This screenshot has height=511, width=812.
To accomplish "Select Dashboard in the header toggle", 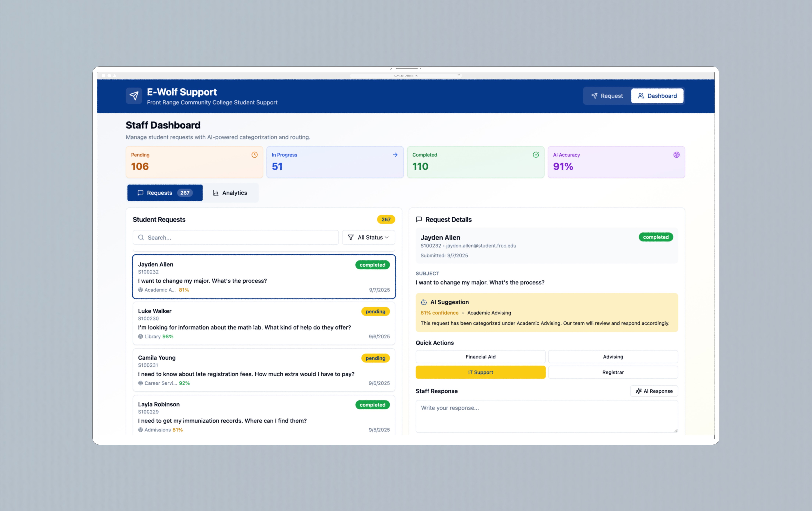I will [x=657, y=96].
